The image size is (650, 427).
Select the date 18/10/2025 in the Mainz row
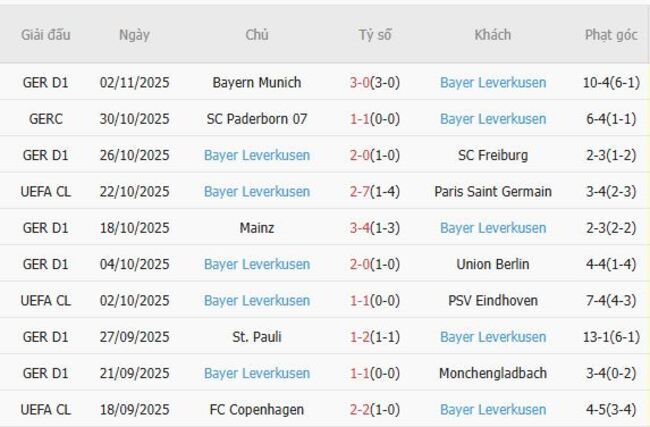pyautogui.click(x=134, y=228)
